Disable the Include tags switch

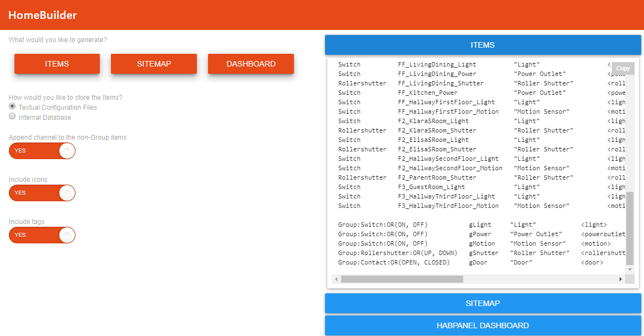point(42,235)
